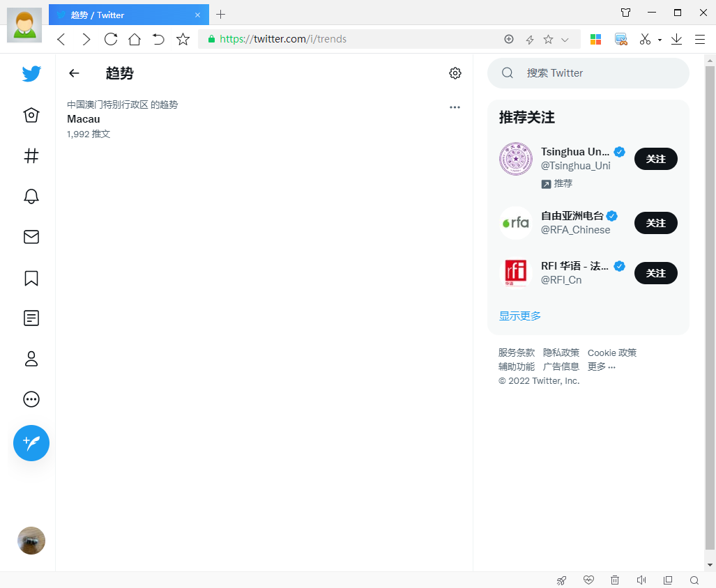Open the browser hamburger menu

[x=699, y=39]
